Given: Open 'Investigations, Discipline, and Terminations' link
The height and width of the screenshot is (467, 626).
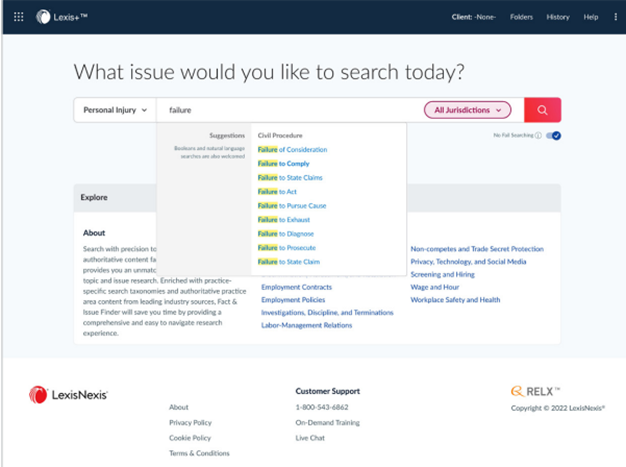Looking at the screenshot, I should (327, 313).
